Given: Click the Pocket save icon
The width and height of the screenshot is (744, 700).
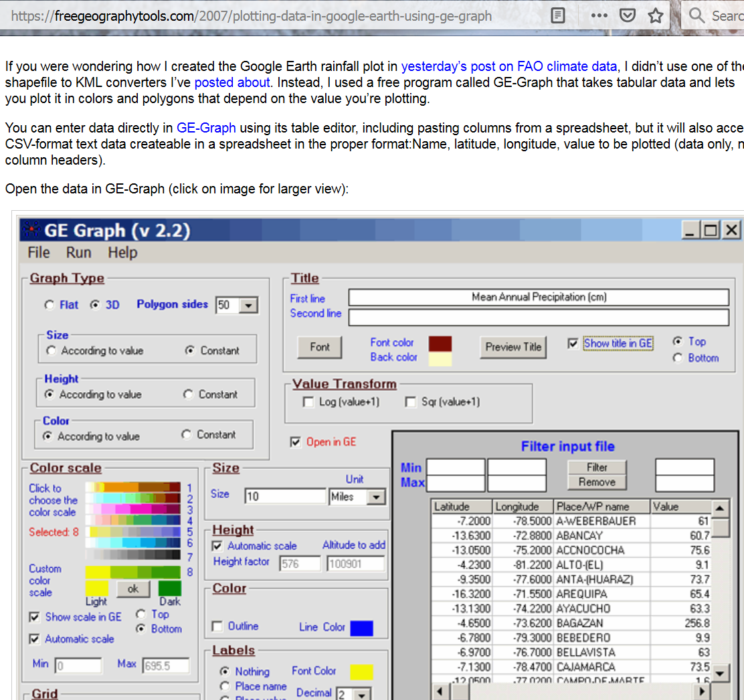Looking at the screenshot, I should click(628, 15).
